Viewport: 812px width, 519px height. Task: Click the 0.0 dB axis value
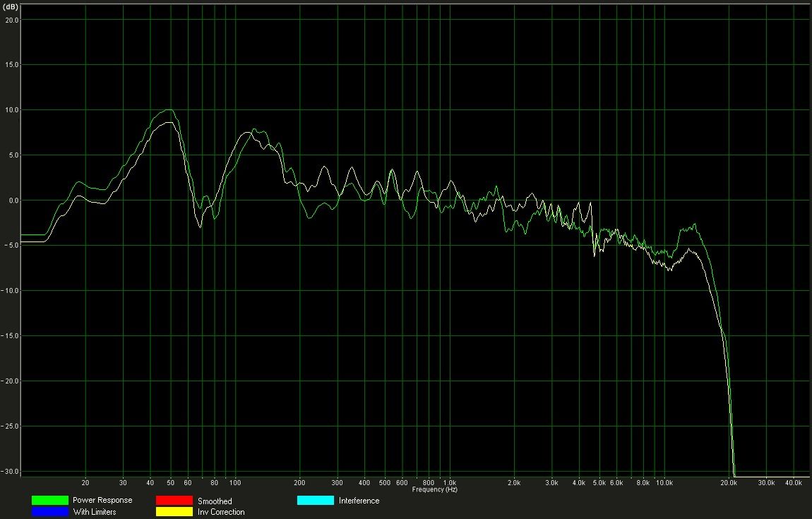tap(14, 201)
